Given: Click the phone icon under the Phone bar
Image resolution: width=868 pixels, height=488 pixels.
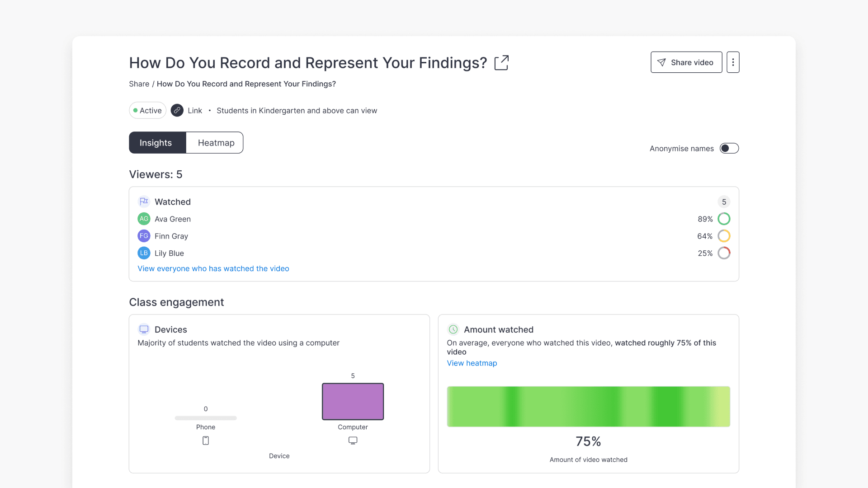Looking at the screenshot, I should pyautogui.click(x=206, y=440).
